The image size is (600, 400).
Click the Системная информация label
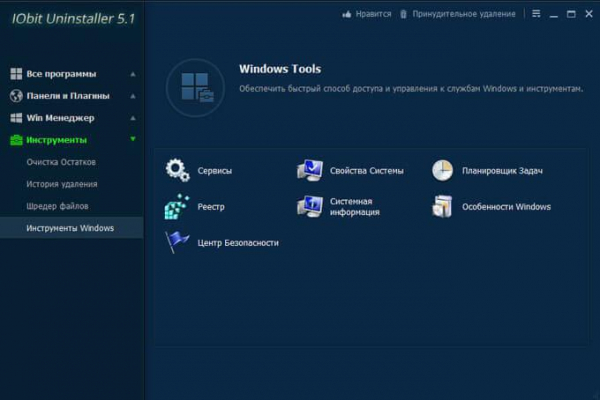point(355,207)
